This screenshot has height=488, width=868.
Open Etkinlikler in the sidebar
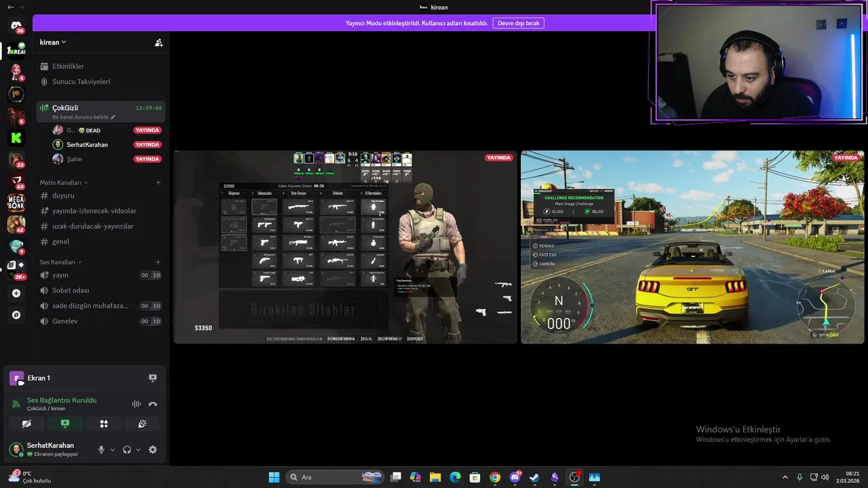coord(100,66)
